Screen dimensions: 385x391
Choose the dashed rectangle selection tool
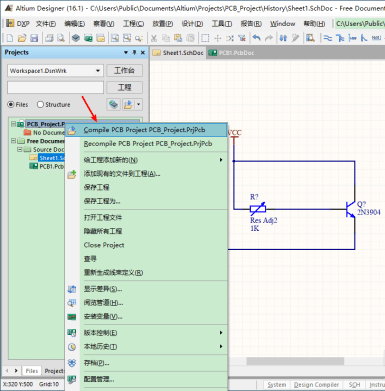[205, 38]
